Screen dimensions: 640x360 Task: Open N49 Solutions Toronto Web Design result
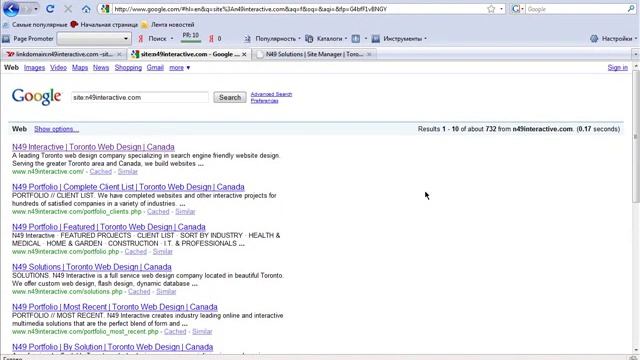coord(92,267)
